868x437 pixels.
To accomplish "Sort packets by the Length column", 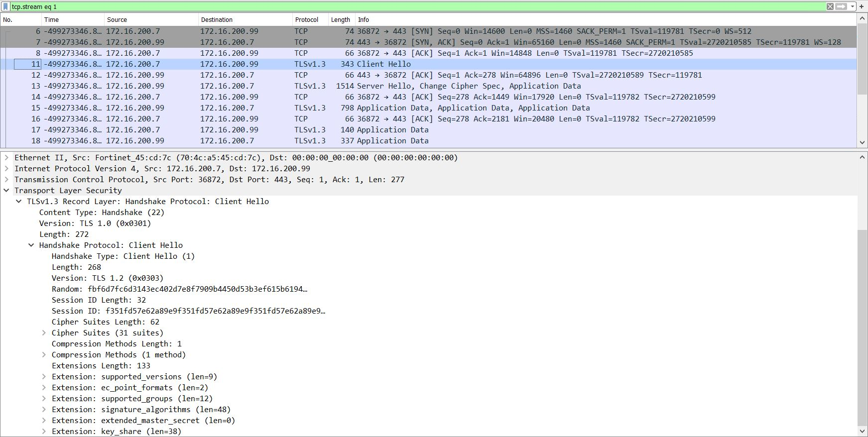I will (x=342, y=20).
